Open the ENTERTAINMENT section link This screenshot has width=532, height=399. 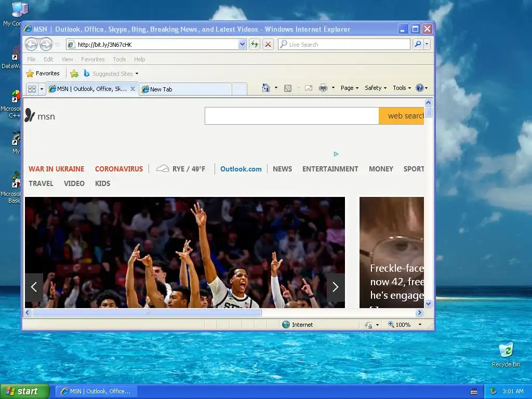point(330,169)
